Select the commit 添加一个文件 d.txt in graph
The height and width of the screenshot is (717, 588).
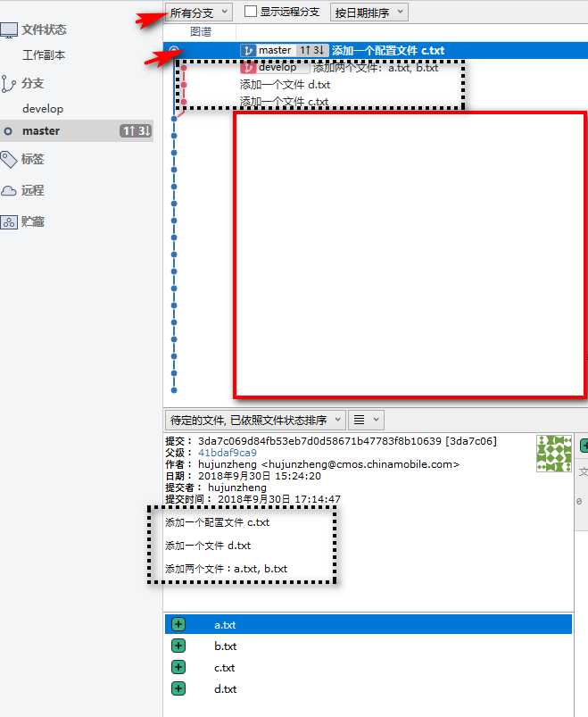tap(285, 85)
